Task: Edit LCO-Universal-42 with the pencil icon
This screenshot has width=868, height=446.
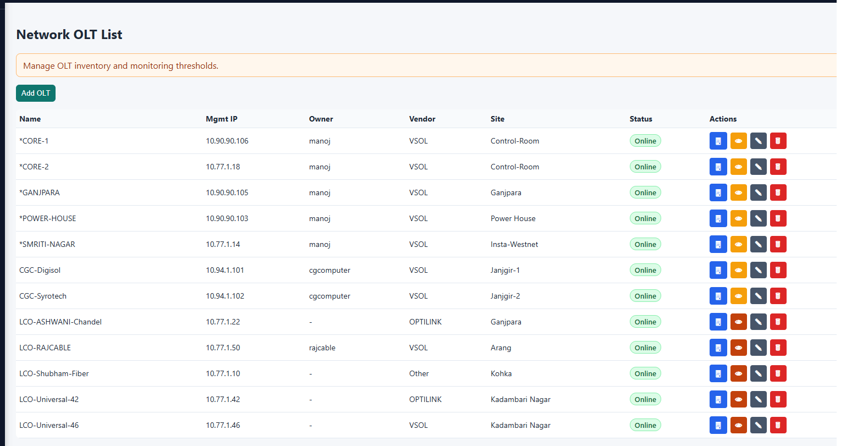Action: [758, 399]
